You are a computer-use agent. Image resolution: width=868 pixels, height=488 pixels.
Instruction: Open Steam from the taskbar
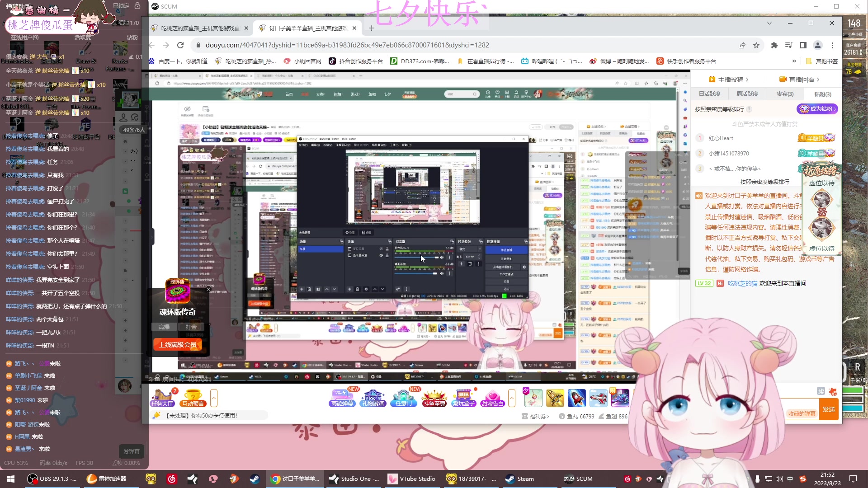(x=520, y=479)
